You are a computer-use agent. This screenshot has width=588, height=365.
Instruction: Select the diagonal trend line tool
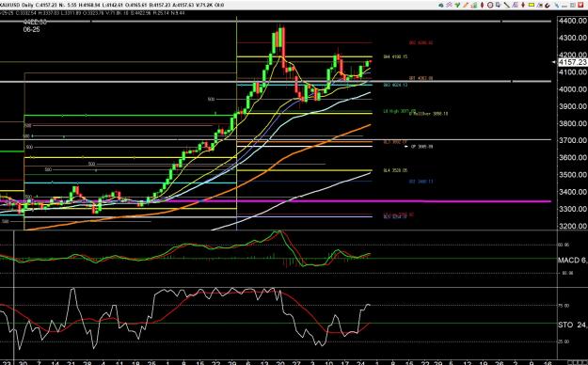point(507,5)
